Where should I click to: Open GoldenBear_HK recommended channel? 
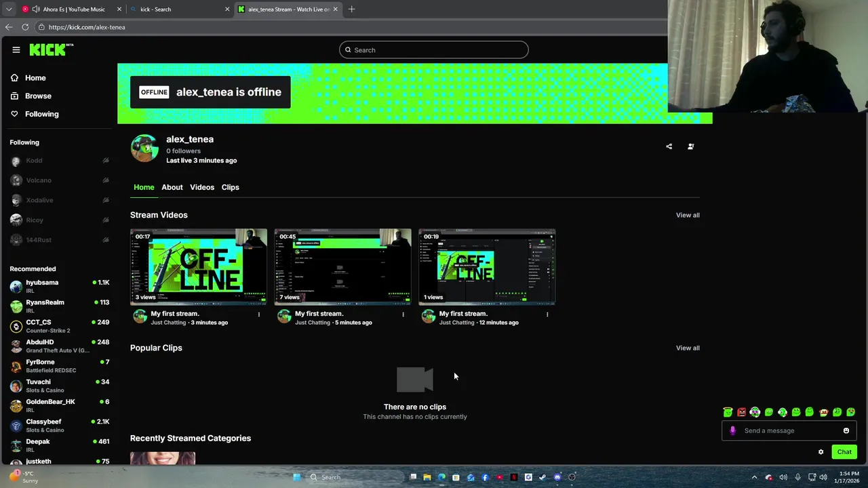(x=60, y=406)
